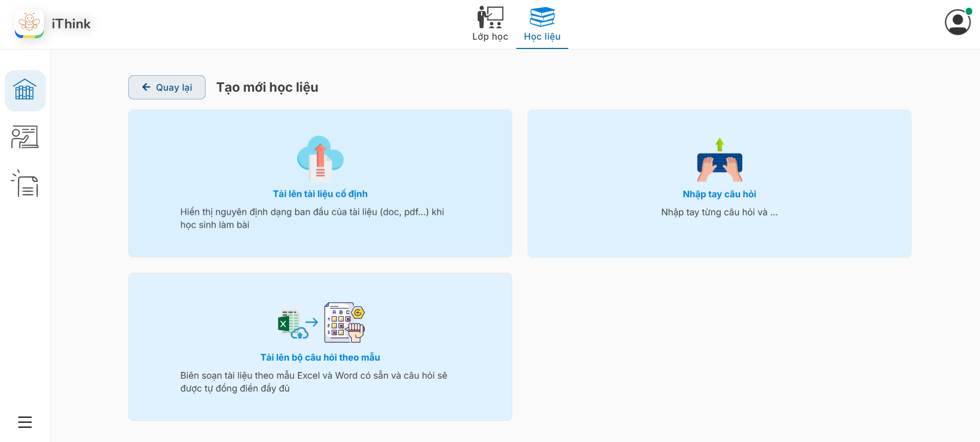Go back with Quay lại button

point(167,88)
